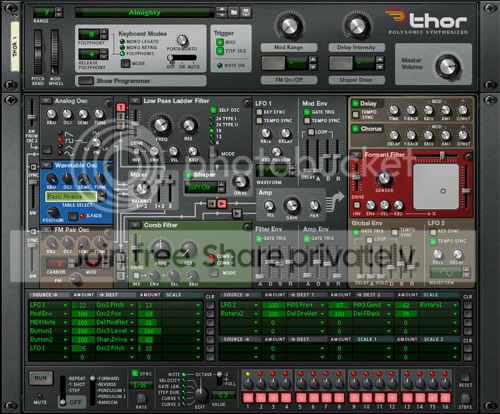Screen dimensions: 500x414
Task: Turn the Wavetable Osc Position knob
Action: (53, 212)
